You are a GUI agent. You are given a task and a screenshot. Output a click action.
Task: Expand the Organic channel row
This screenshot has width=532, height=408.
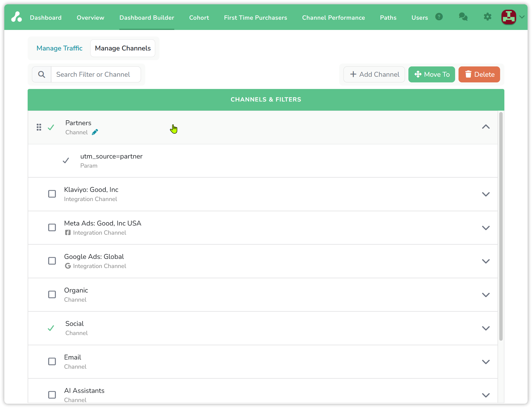coord(486,295)
